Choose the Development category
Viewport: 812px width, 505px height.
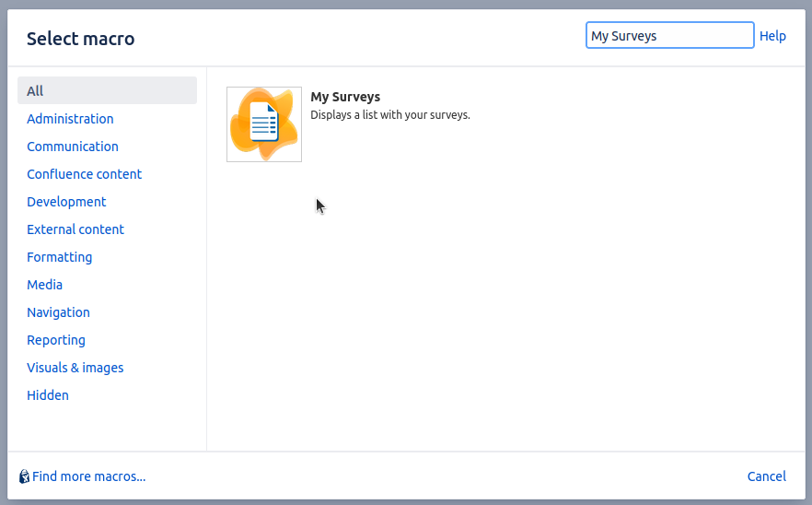click(66, 202)
